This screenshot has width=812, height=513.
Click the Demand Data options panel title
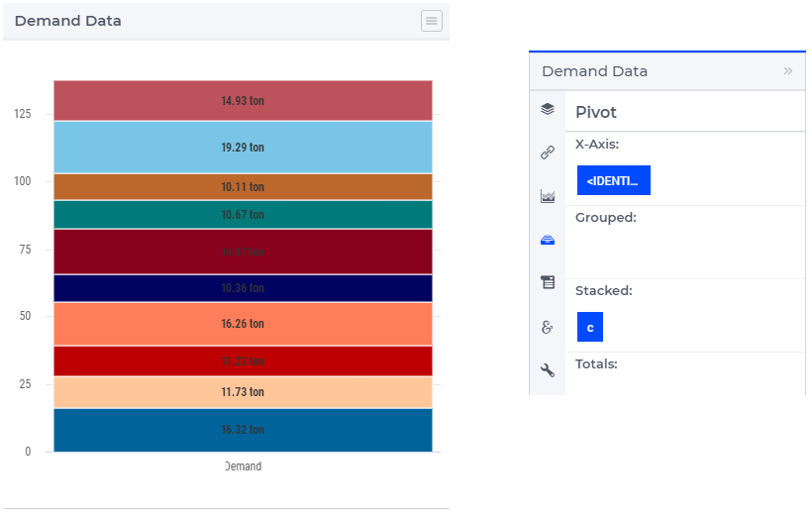594,71
